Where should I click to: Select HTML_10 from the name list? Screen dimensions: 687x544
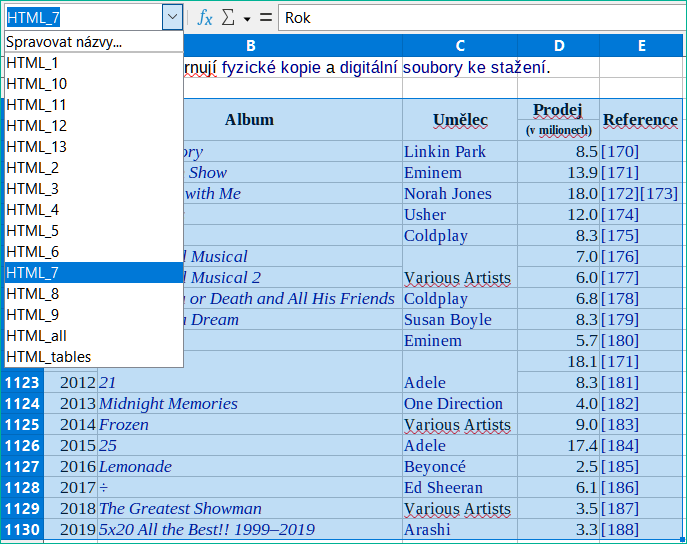click(94, 84)
